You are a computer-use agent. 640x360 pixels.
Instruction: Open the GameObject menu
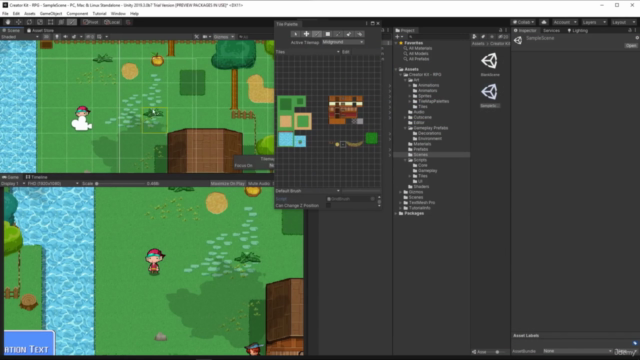click(x=51, y=13)
